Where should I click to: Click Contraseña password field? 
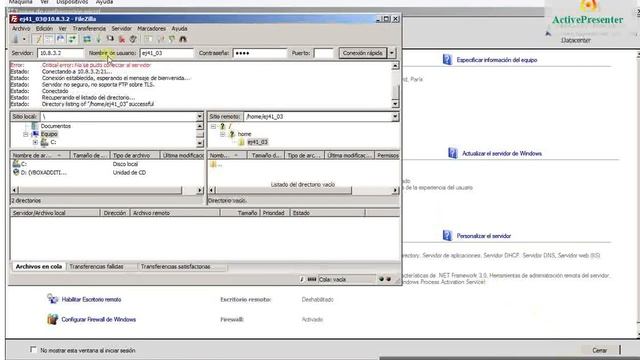[260, 53]
